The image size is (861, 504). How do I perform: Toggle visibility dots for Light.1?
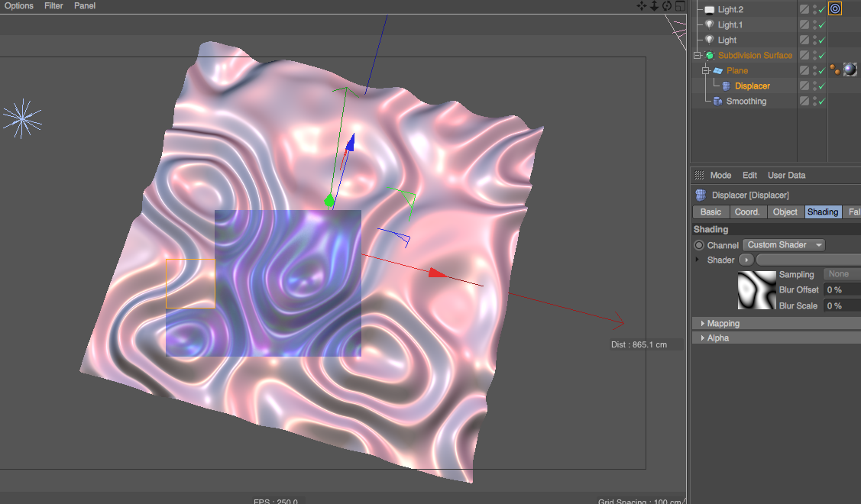[814, 25]
